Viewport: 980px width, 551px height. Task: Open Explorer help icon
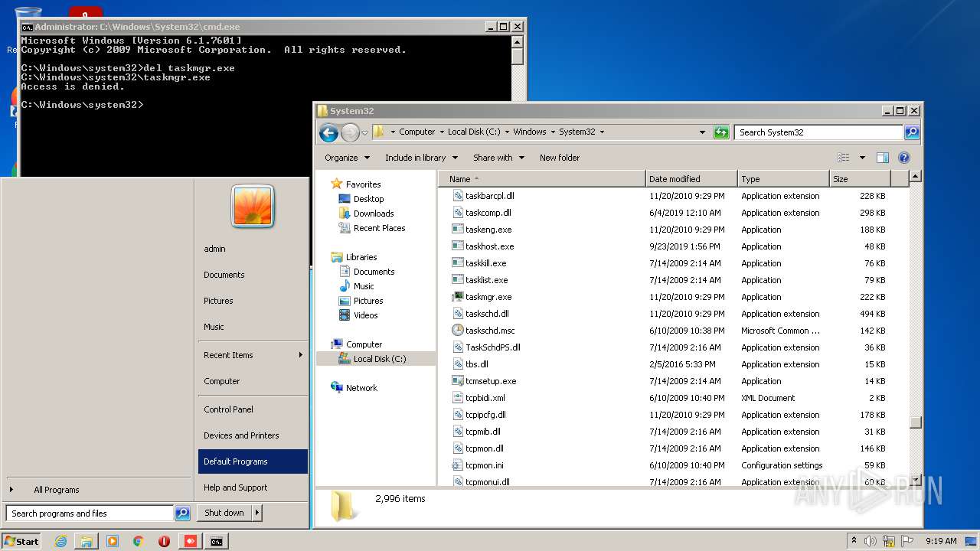point(903,158)
